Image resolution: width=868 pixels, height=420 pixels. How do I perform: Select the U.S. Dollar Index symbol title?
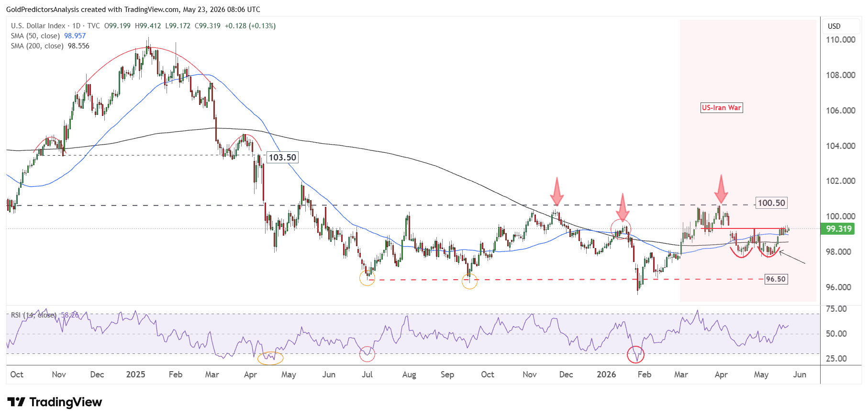38,26
